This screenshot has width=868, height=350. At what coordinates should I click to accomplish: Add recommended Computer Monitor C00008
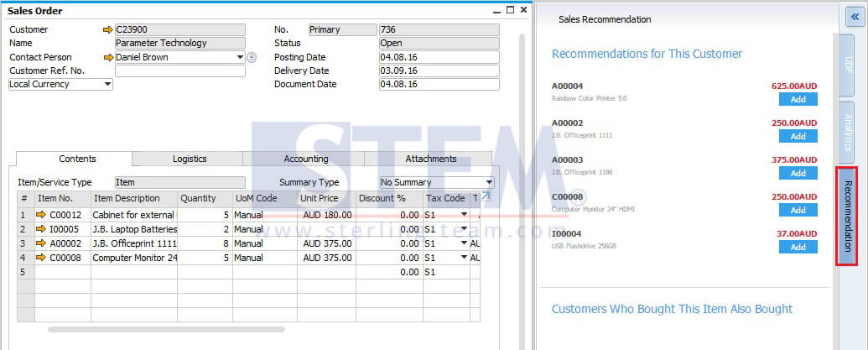(x=798, y=211)
